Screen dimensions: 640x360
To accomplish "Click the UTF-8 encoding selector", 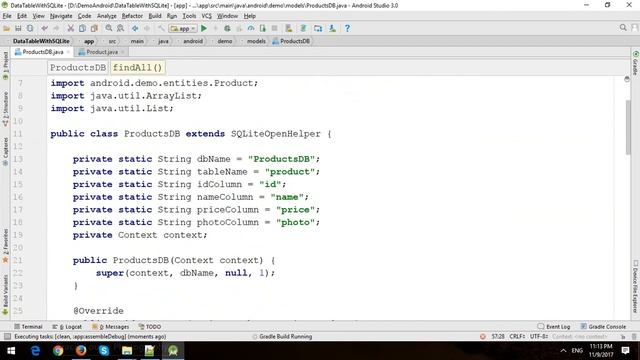I will click(539, 337).
